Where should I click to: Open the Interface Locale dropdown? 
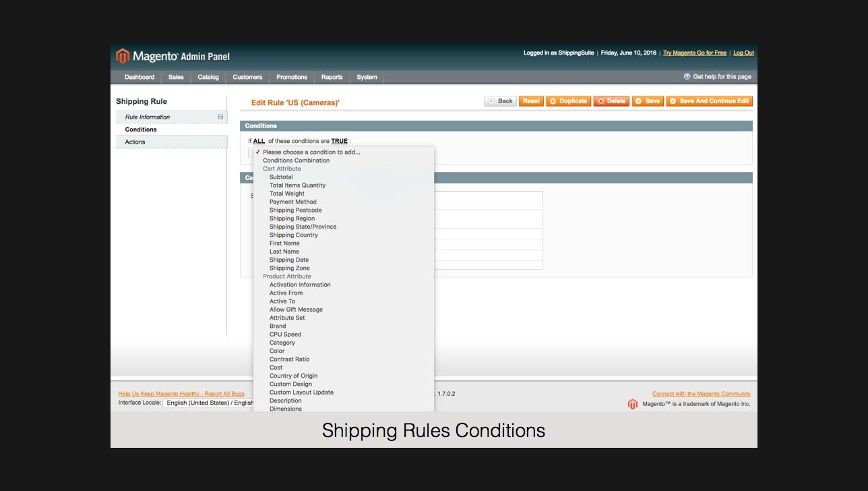pos(208,403)
